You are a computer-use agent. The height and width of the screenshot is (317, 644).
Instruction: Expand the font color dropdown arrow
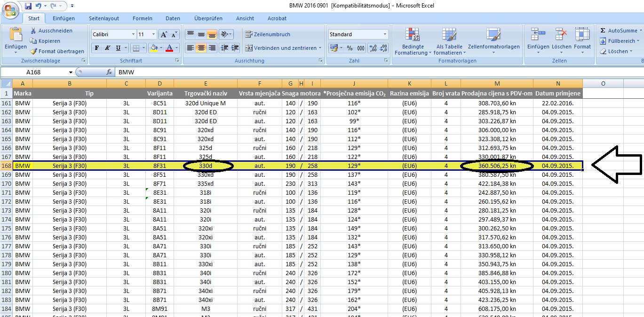(x=177, y=48)
